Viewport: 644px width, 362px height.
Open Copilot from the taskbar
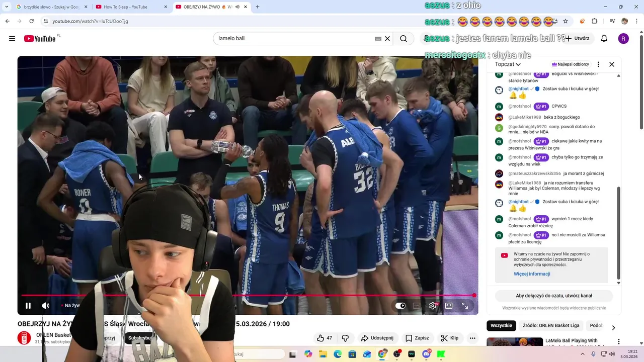pos(308,354)
